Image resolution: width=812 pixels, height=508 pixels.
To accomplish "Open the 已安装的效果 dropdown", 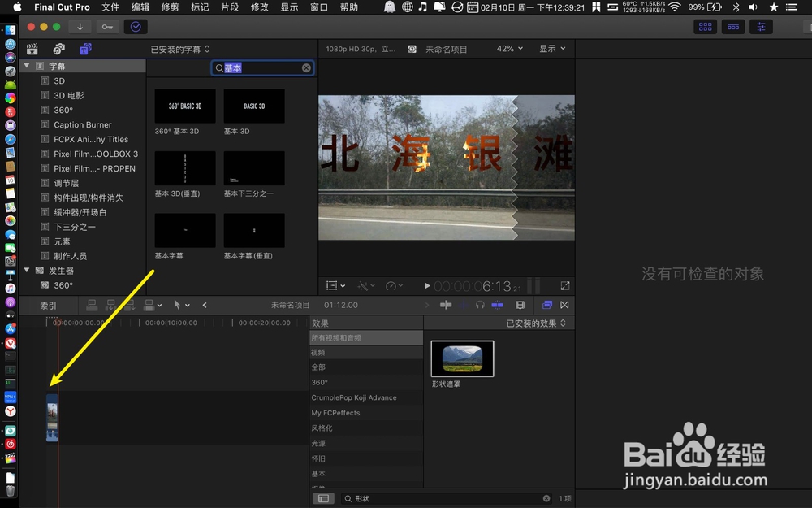I will click(x=536, y=323).
